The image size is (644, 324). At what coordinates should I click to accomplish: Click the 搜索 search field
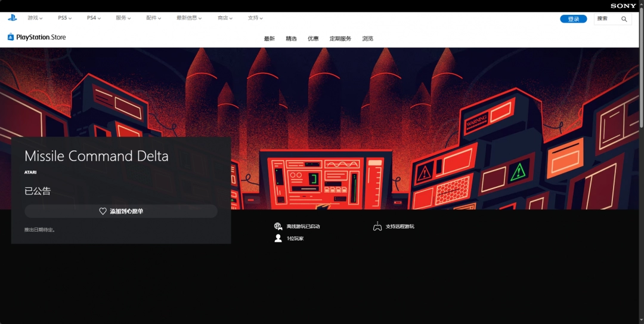[606, 19]
